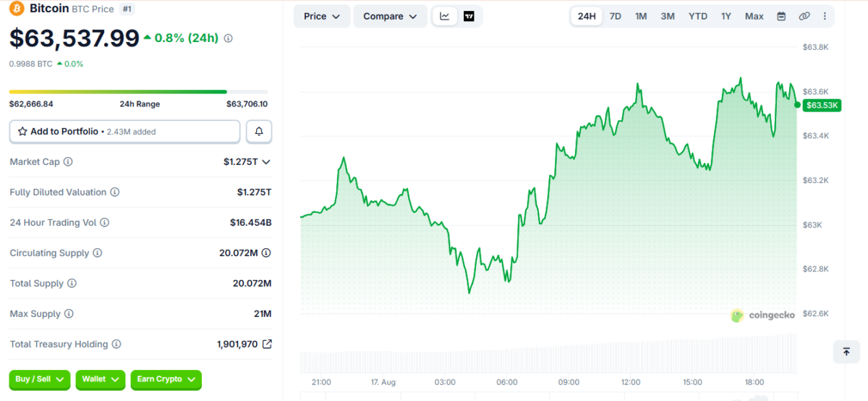Click the 20.072M total supply value
This screenshot has width=868, height=401.
coord(252,284)
